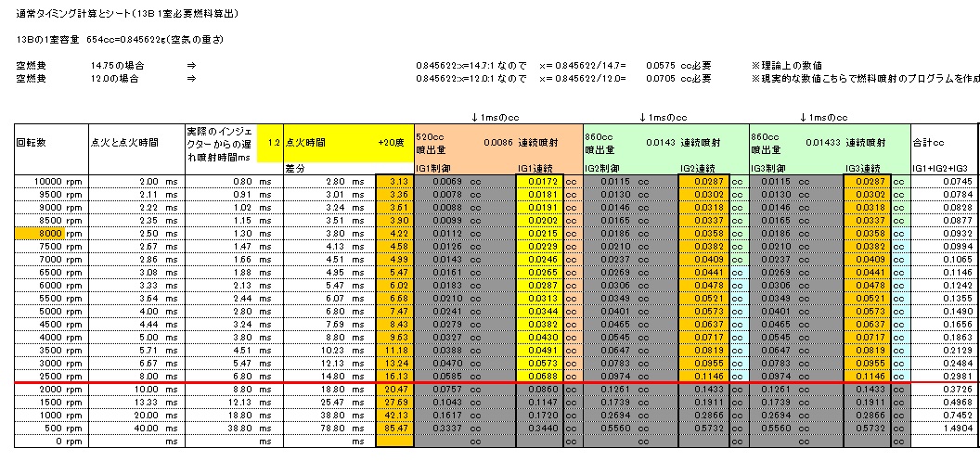Select the IG1制御 sub-header

coord(432,169)
